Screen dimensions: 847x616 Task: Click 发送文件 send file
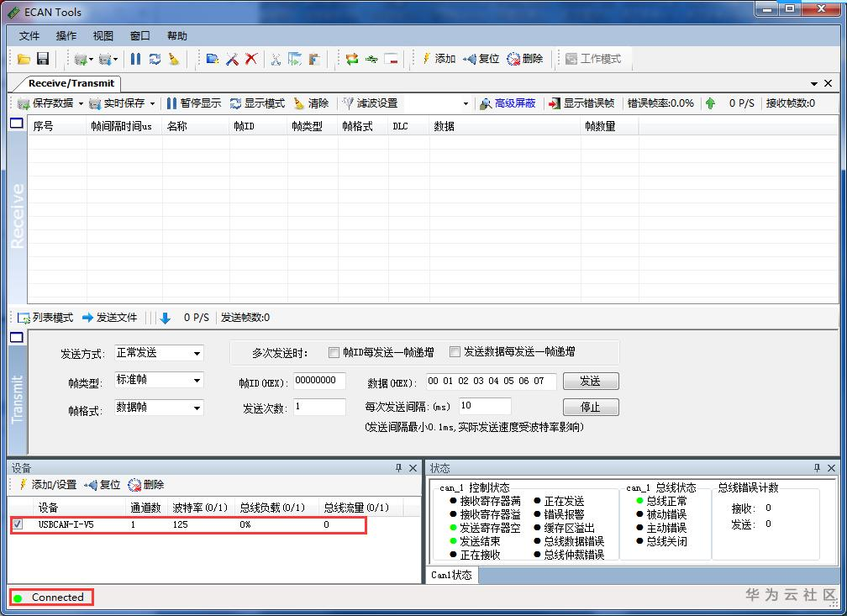coord(109,318)
